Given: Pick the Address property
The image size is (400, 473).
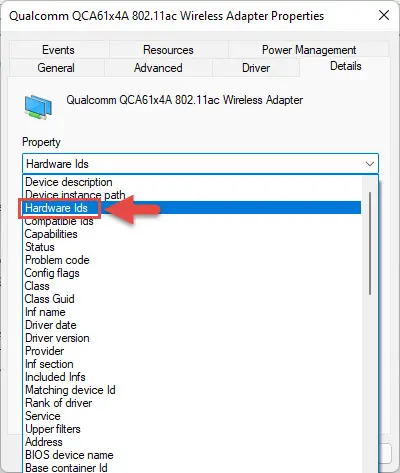Looking at the screenshot, I should 193,442.
